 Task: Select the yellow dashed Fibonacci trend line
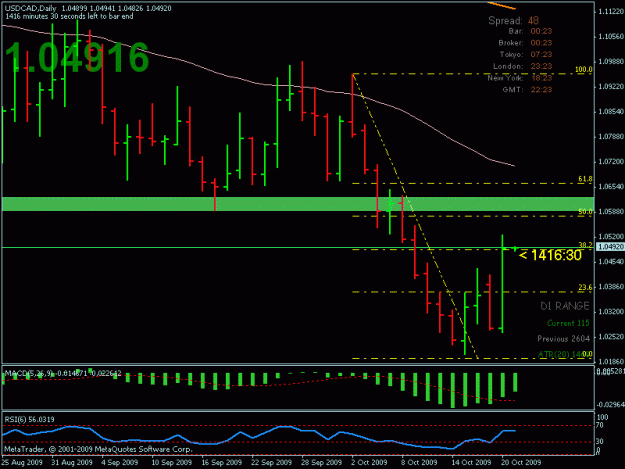(415, 215)
